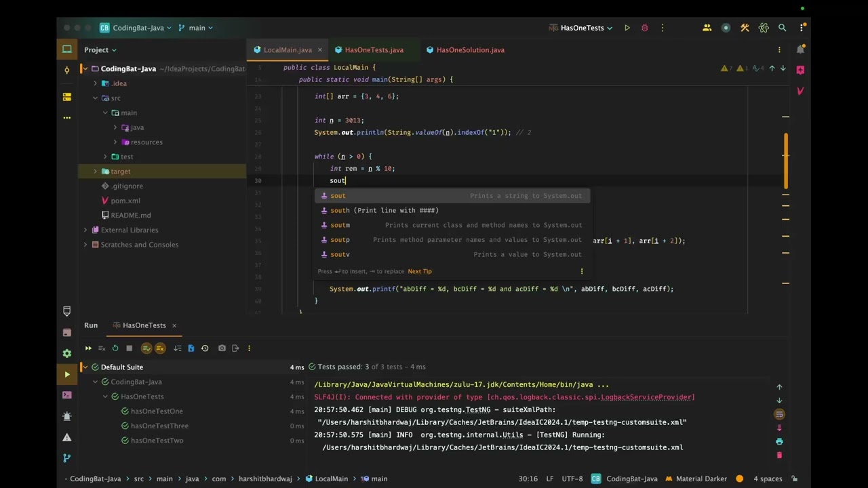Open the Commit tool window icon

pyautogui.click(x=66, y=70)
